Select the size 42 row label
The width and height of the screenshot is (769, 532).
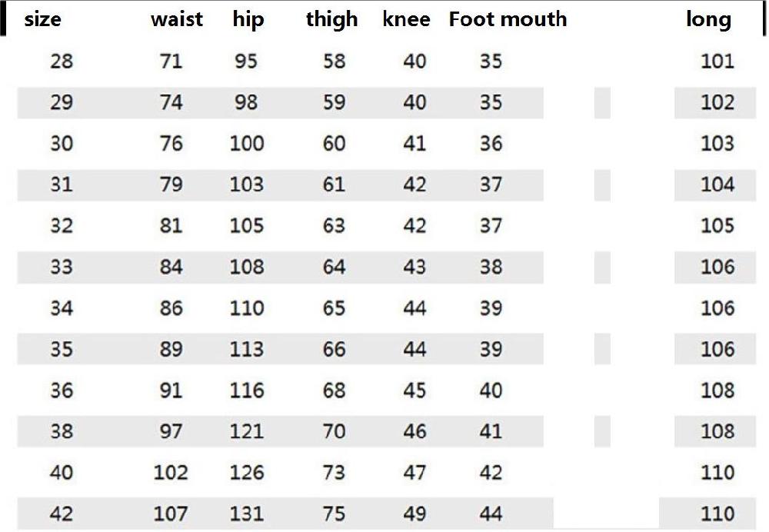[62, 514]
